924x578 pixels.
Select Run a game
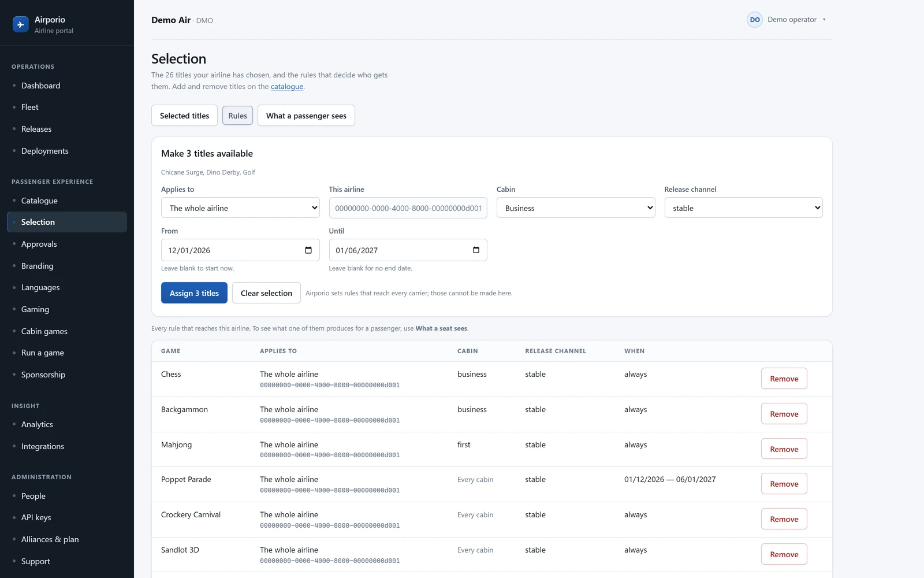(x=67, y=353)
